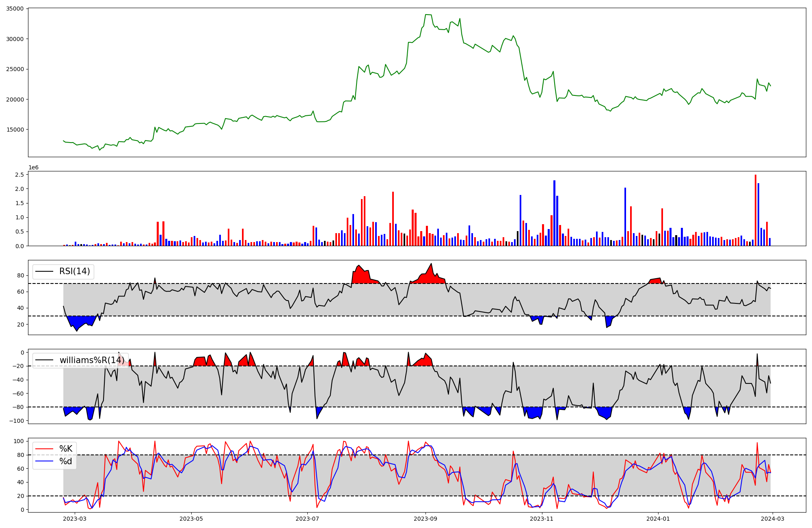Click the %d legend label
The height and width of the screenshot is (528, 812).
click(66, 461)
